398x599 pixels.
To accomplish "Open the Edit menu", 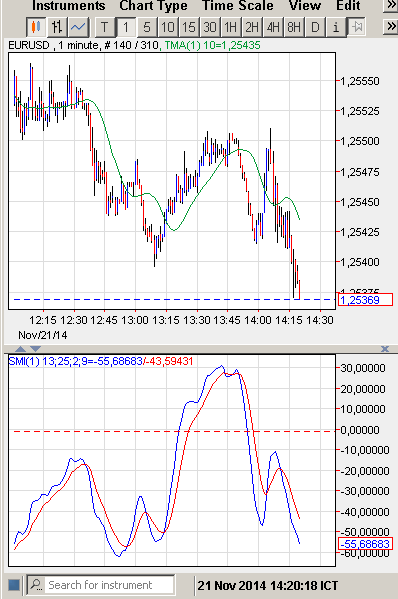I will click(x=348, y=6).
